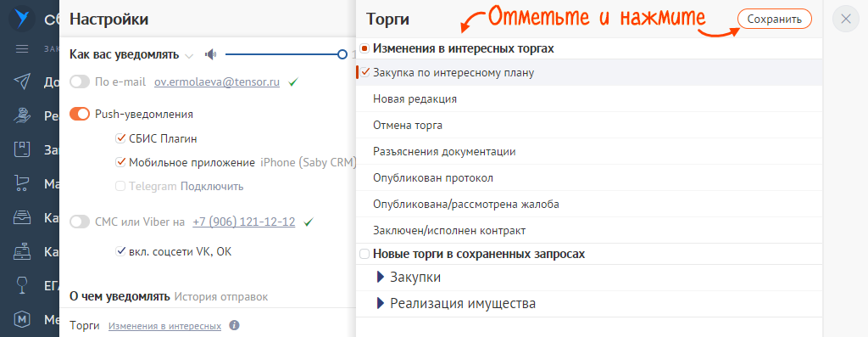Select the Опубликован протокол row

(589, 178)
